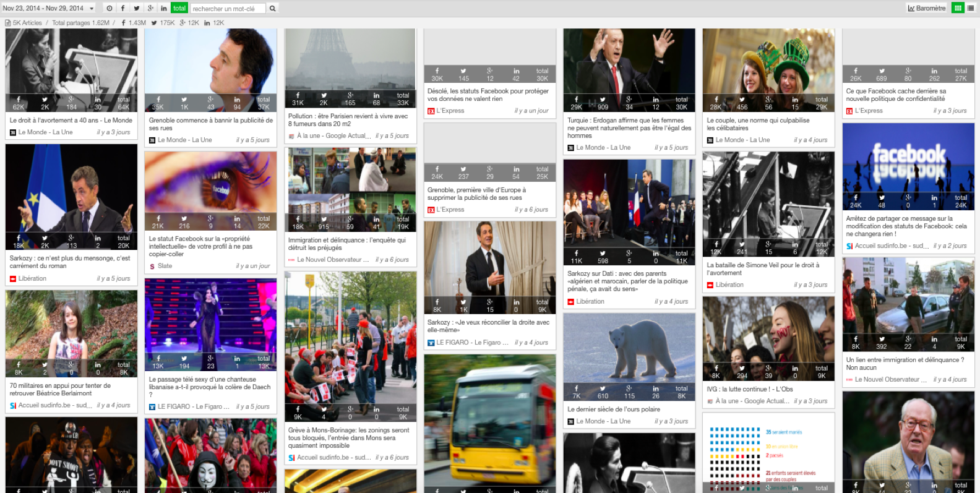Click the Erdogan waving thumbnail
The height and width of the screenshot is (493, 980).
point(629,70)
